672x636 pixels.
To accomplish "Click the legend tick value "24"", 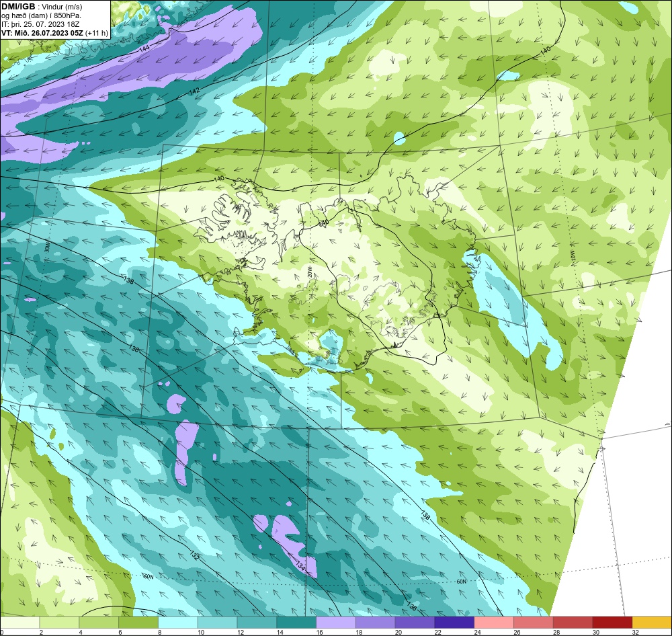I will pyautogui.click(x=477, y=632).
